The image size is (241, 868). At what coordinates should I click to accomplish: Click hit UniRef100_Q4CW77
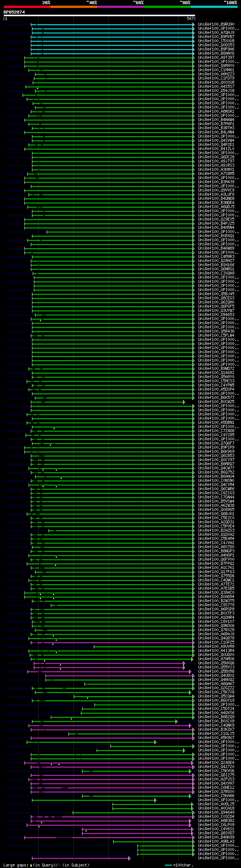(x=216, y=468)
